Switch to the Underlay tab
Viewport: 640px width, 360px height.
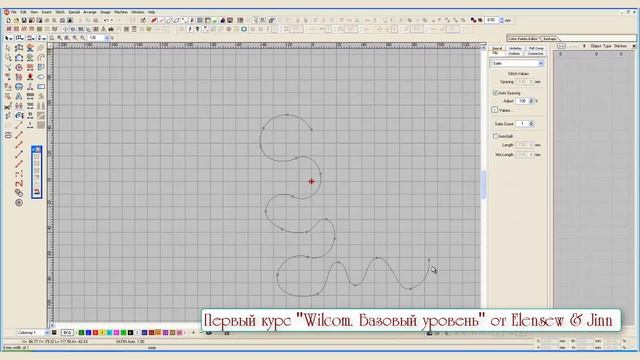515,48
